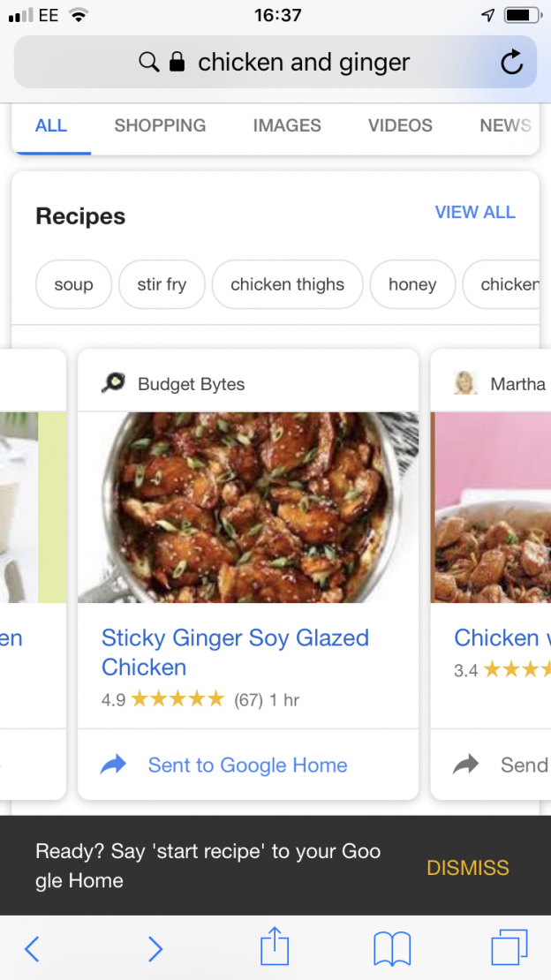Tap the Sent to Google Home arrow icon
Screen dimensions: 551x980
click(x=114, y=765)
